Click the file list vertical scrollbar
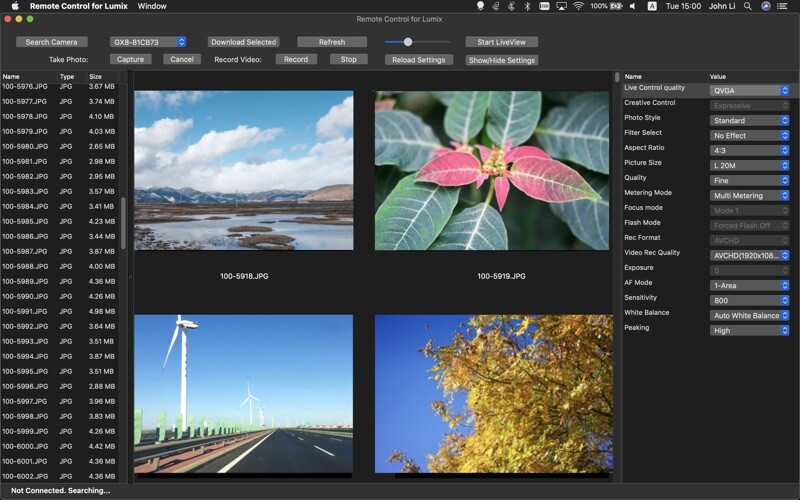800x500 pixels. coord(123,223)
